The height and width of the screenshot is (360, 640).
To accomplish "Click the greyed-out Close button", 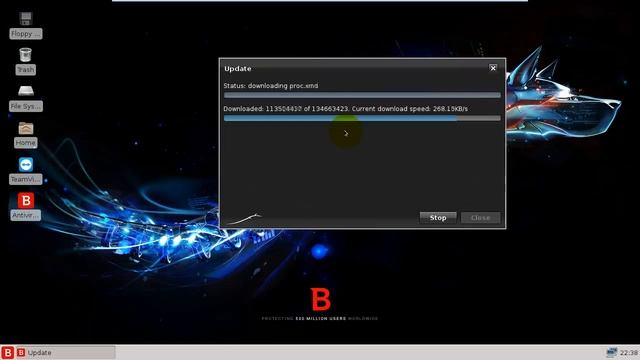I will [480, 218].
